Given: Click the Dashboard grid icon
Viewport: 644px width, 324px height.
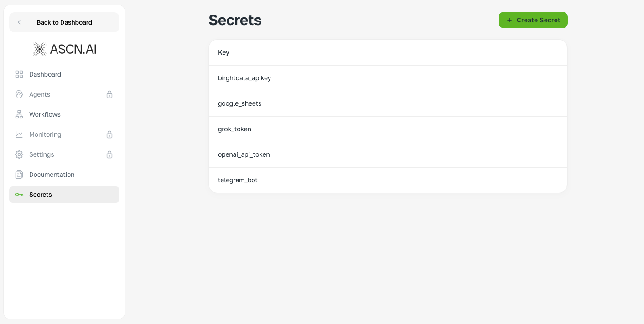Looking at the screenshot, I should tap(19, 74).
